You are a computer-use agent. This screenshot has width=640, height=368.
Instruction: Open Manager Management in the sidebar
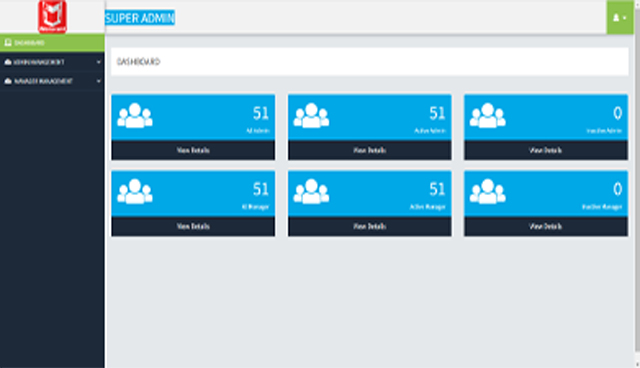(x=52, y=81)
